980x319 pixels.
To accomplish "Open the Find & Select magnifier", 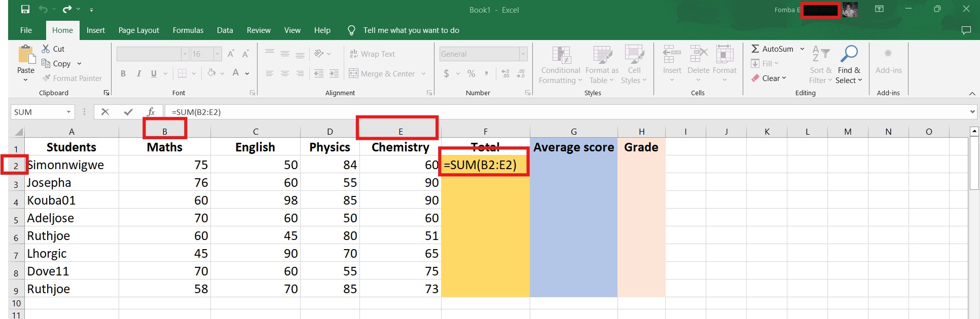I will [x=849, y=55].
